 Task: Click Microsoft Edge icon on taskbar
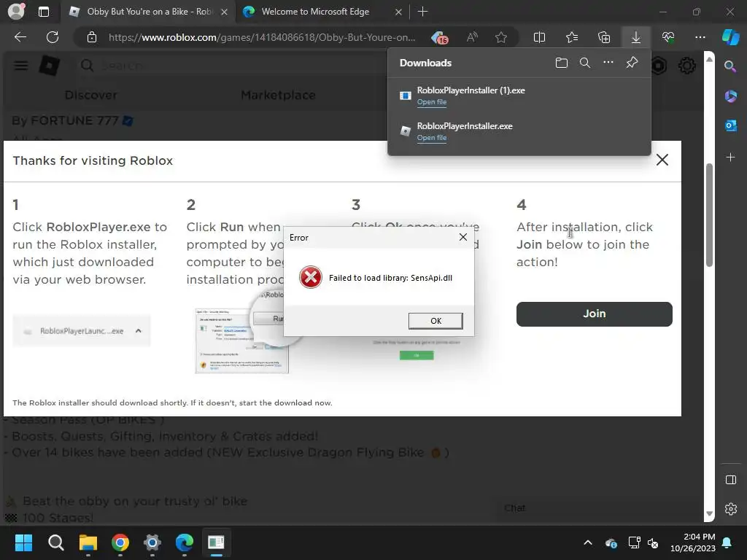(x=185, y=542)
